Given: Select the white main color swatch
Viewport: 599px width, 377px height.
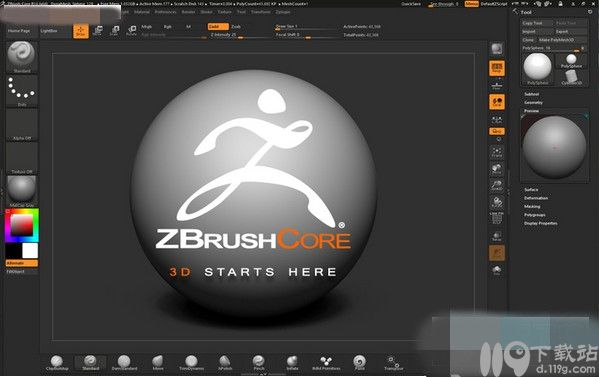Looking at the screenshot, I should point(30,251).
